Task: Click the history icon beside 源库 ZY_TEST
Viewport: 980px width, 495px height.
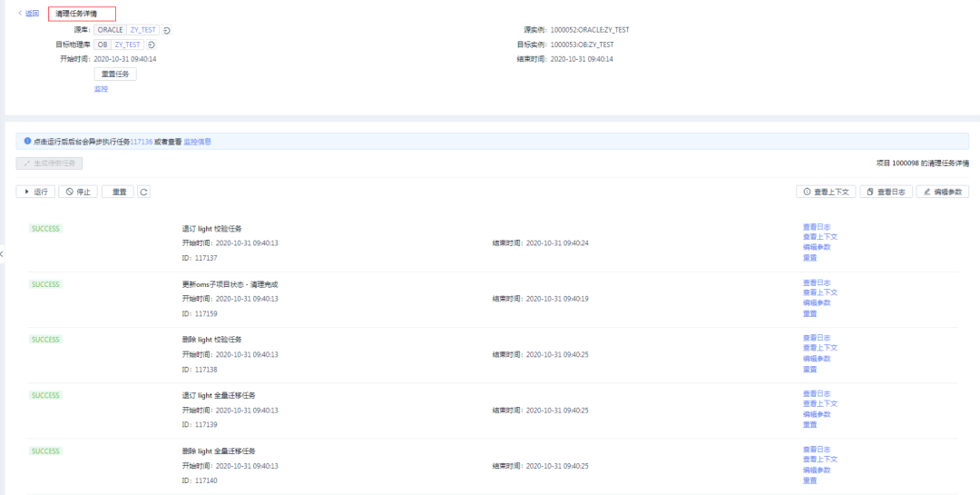Action: 167,30
